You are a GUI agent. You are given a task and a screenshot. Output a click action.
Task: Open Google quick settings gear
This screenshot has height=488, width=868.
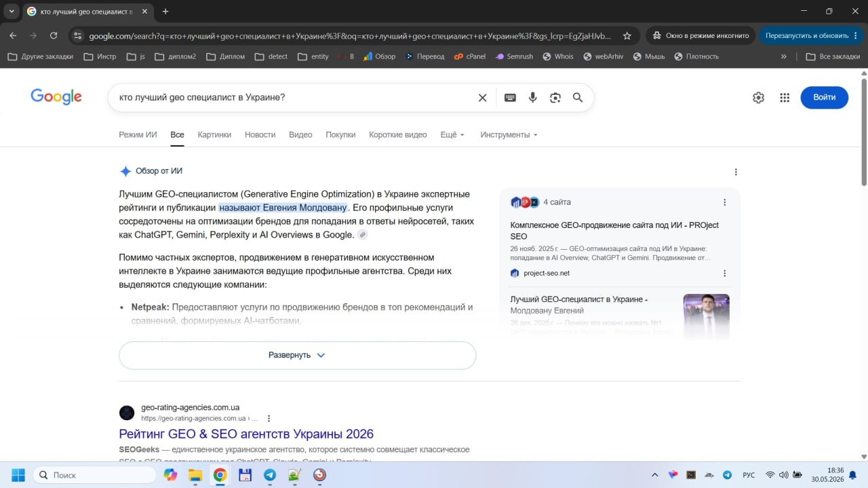click(758, 98)
